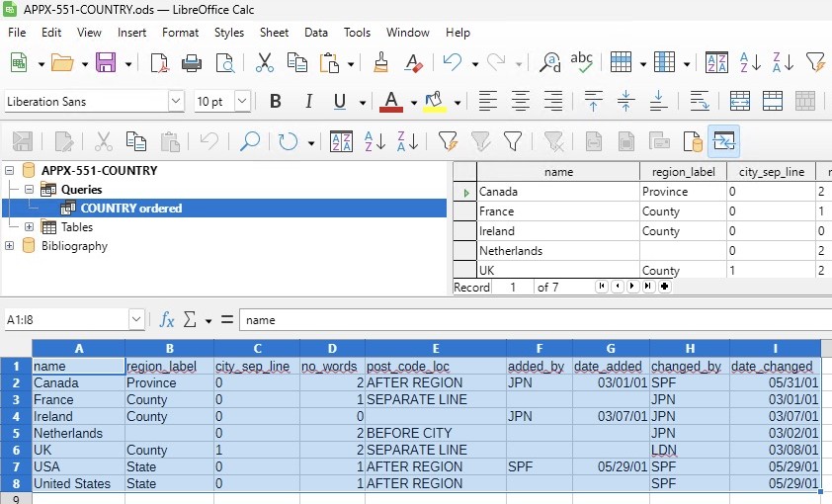Center cell text horizontally
The height and width of the screenshot is (504, 832).
click(x=521, y=101)
